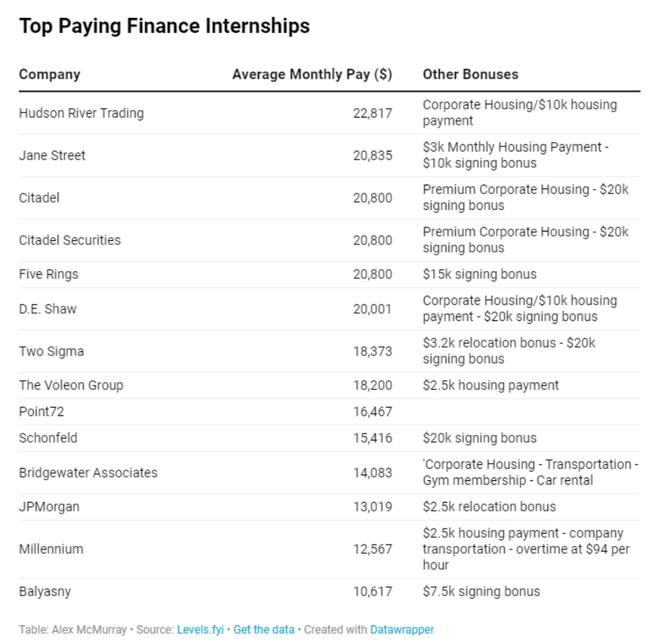Click the Citadel Securities row name
649x644 pixels.
[70, 240]
